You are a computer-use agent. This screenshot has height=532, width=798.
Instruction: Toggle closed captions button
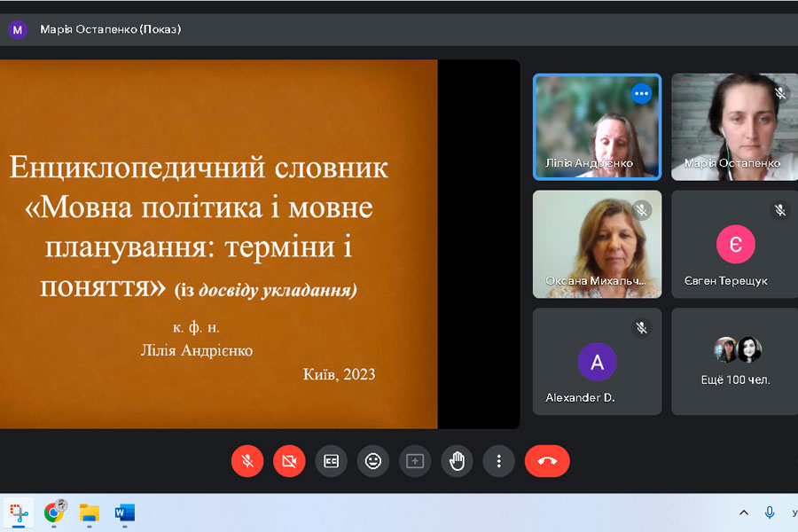331,461
